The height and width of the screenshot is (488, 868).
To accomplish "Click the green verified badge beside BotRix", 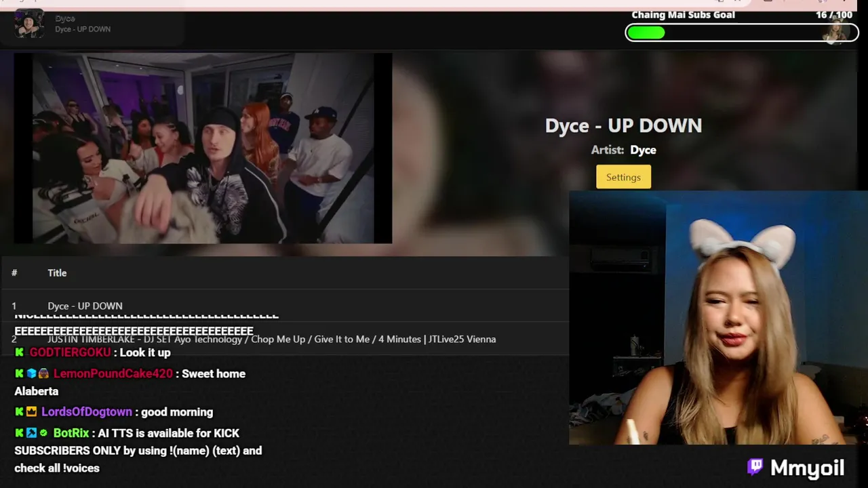I will coord(43,433).
